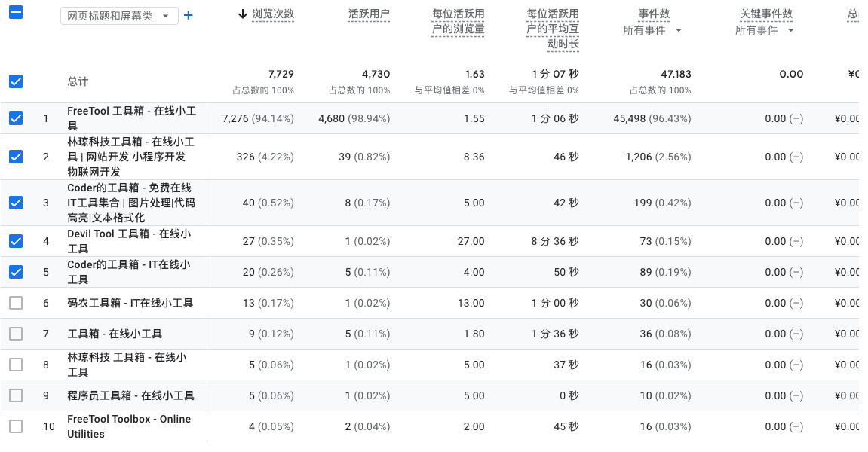Screen dimensions: 868x452
Task: Click the 总计 row label
Action: tap(78, 81)
